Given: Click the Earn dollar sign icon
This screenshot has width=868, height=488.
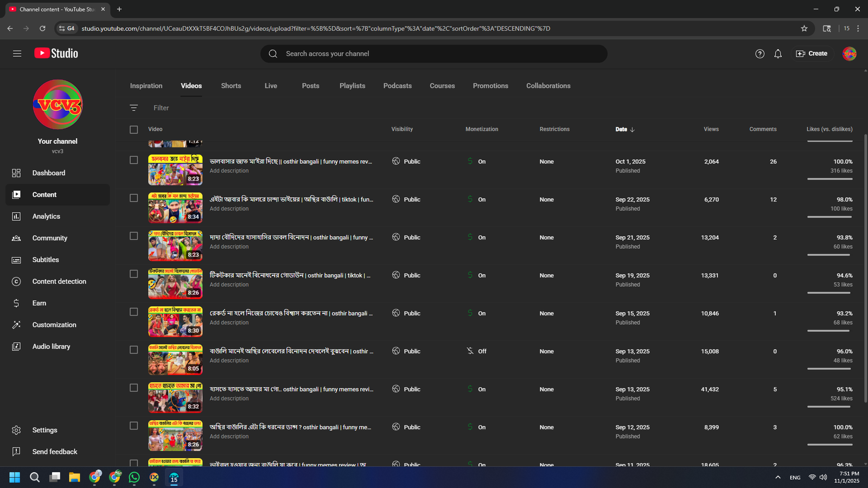Looking at the screenshot, I should (x=16, y=303).
